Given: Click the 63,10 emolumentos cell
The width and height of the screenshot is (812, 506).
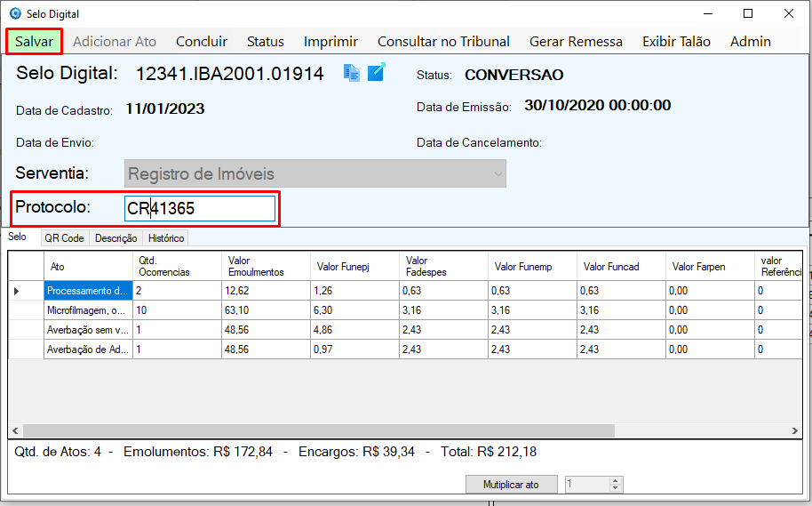Looking at the screenshot, I should coord(266,310).
